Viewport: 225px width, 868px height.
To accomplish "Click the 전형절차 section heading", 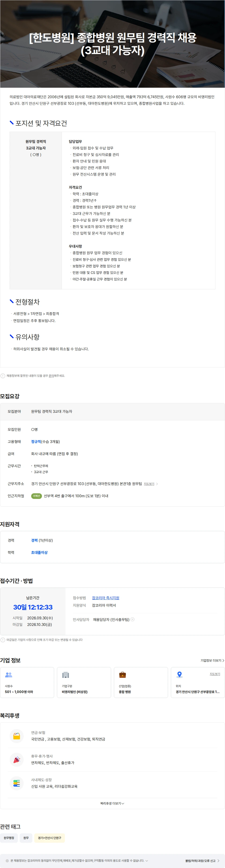I will coord(28,302).
